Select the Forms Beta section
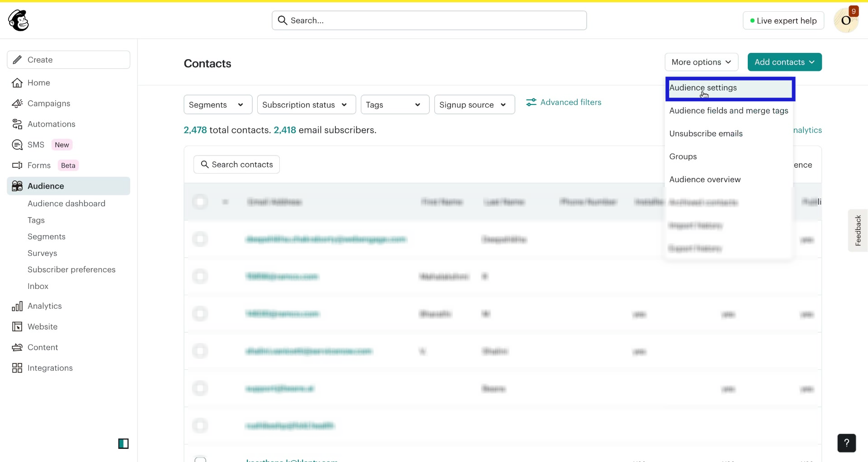Screen dimensions: 868x462 (x=39, y=165)
